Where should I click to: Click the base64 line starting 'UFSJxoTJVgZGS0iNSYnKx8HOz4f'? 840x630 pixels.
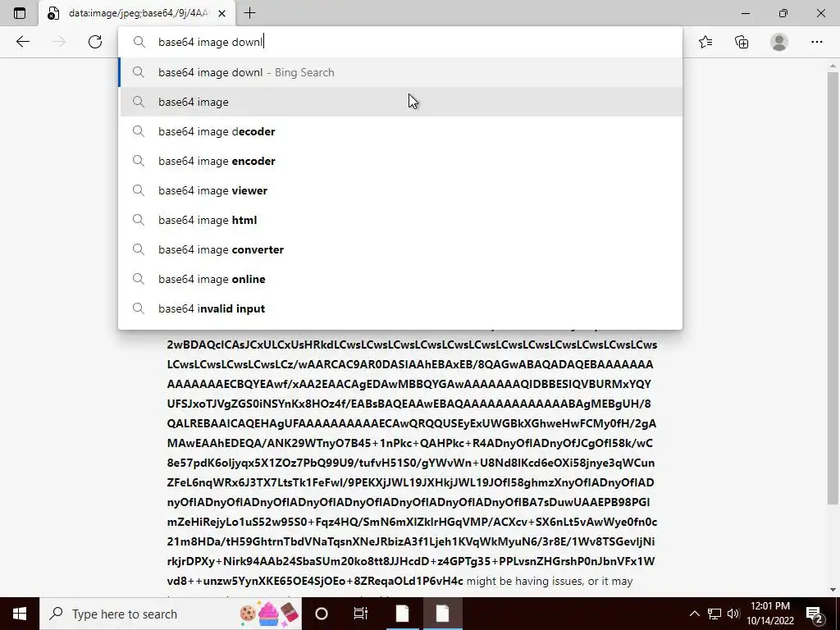tap(409, 404)
